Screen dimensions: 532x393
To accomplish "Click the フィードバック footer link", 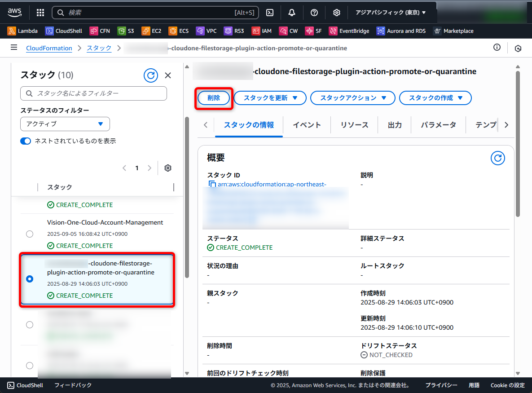I will tap(73, 385).
